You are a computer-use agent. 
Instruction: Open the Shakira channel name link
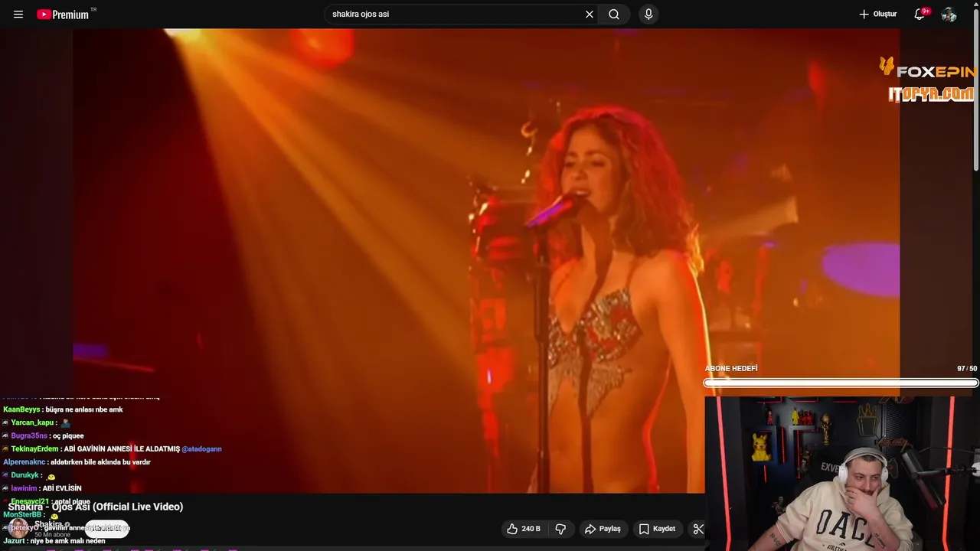point(48,524)
